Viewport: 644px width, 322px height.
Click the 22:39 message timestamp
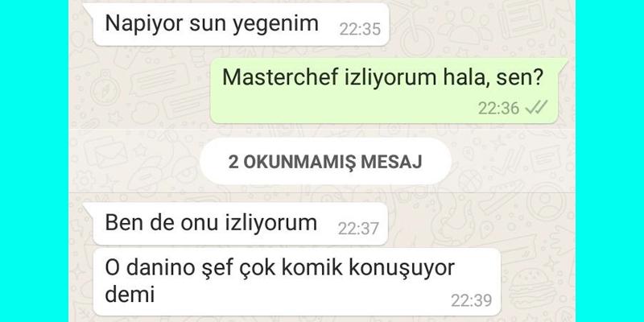pos(472,300)
